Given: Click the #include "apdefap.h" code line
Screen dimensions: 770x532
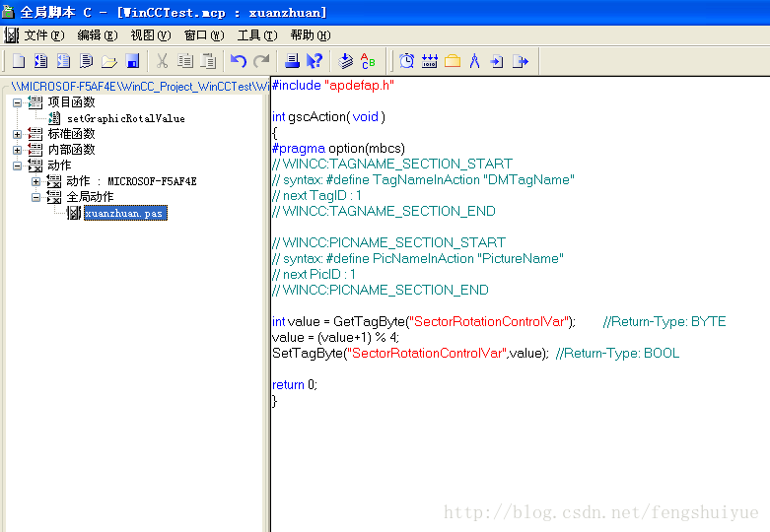Looking at the screenshot, I should (333, 86).
